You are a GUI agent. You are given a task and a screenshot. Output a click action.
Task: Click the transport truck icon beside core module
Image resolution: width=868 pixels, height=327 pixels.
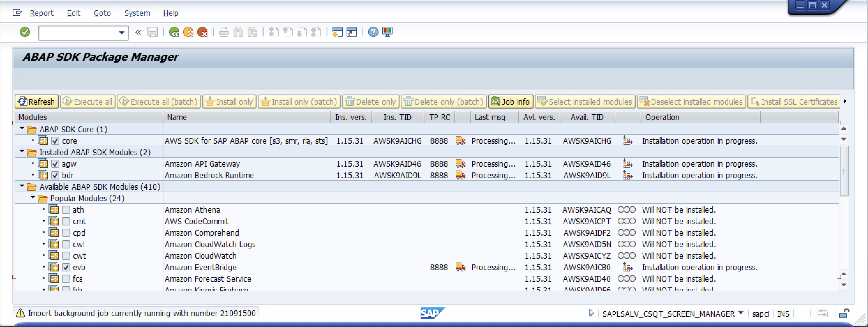(x=460, y=141)
